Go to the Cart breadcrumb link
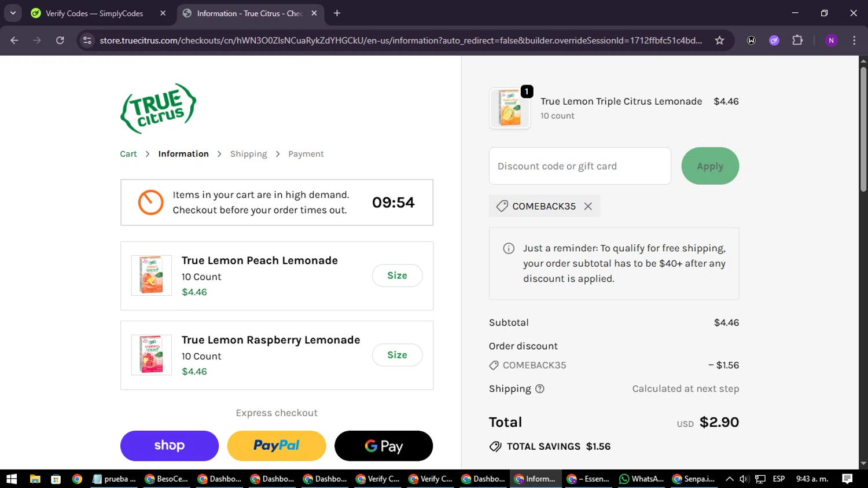The width and height of the screenshot is (868, 488). (x=128, y=154)
